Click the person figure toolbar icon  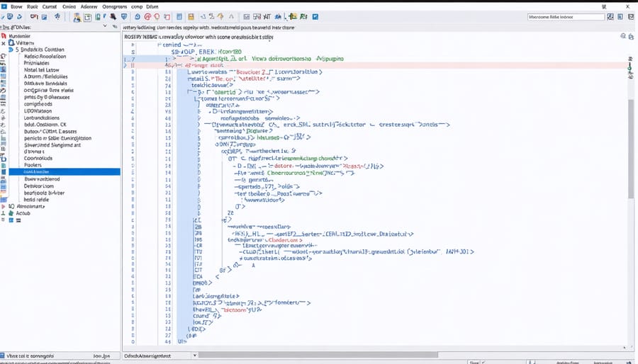(77, 17)
